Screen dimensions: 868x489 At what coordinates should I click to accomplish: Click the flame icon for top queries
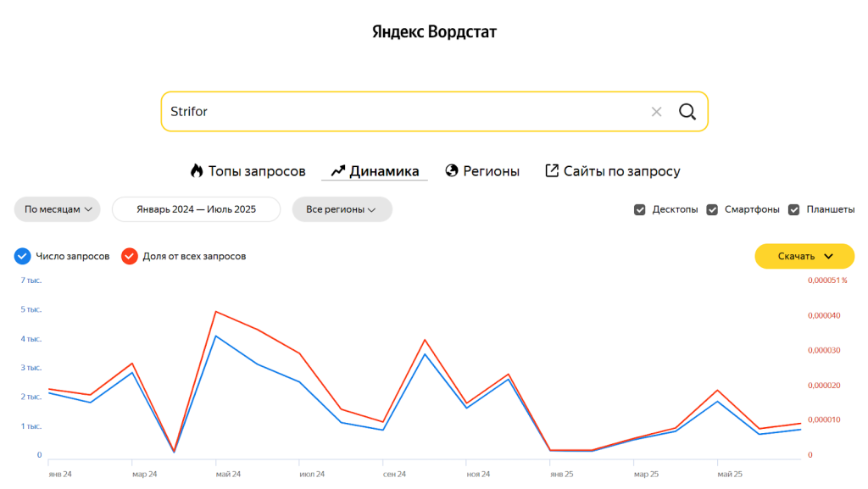197,170
